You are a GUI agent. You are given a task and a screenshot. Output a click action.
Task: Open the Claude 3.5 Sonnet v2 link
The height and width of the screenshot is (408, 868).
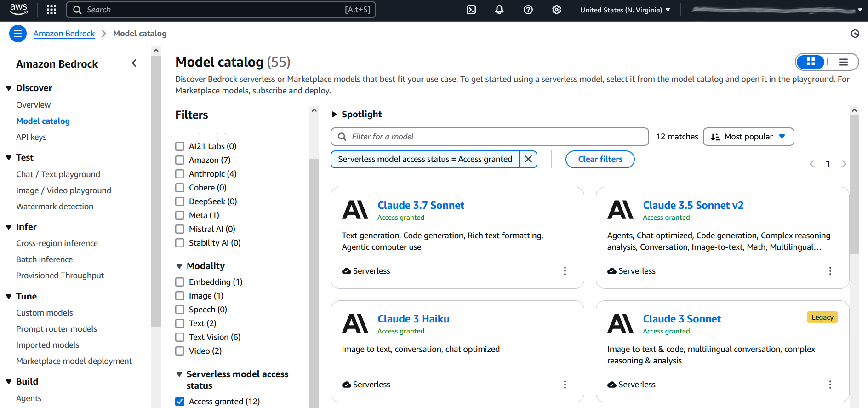point(693,205)
